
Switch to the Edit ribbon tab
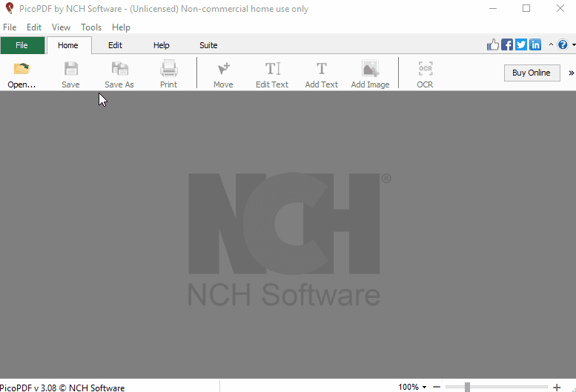[115, 45]
